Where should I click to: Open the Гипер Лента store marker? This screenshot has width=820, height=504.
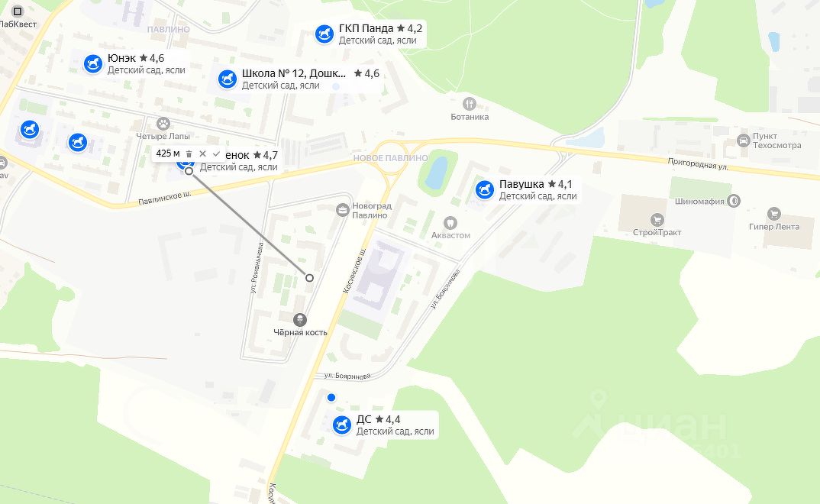point(774,213)
